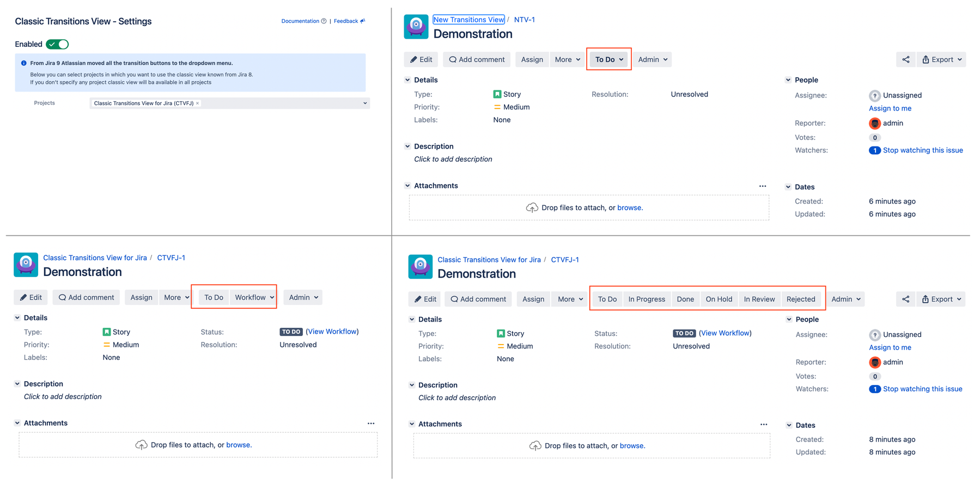
Task: Open the Feedback link
Action: pos(349,21)
